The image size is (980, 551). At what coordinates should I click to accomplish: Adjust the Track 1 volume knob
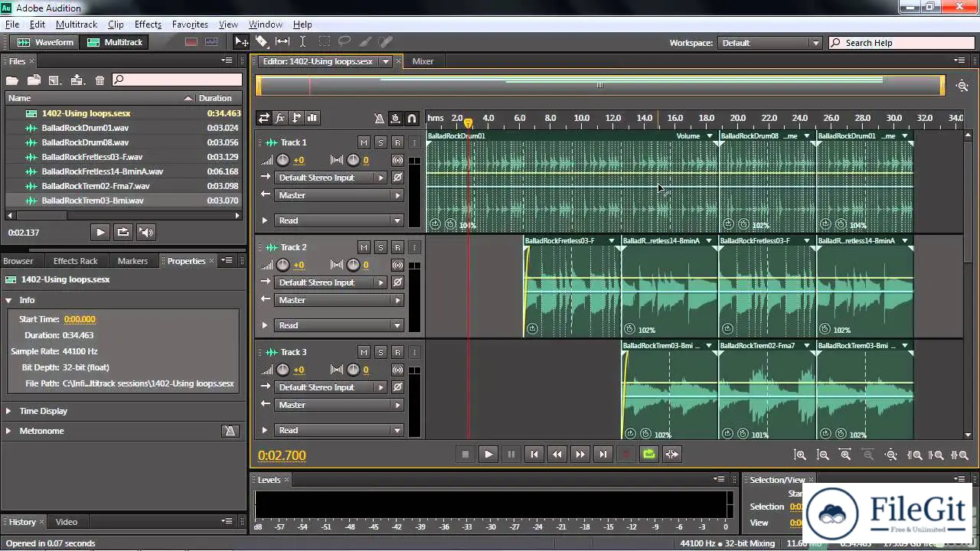click(x=283, y=160)
